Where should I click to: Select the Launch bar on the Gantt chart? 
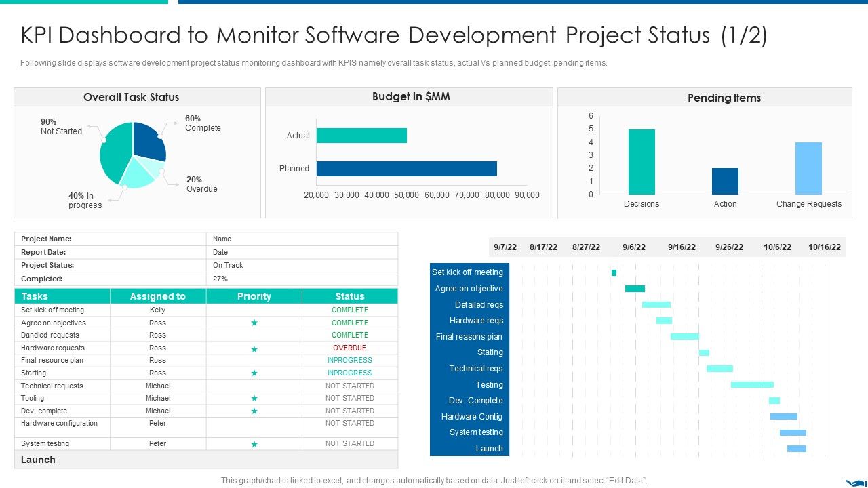797,448
